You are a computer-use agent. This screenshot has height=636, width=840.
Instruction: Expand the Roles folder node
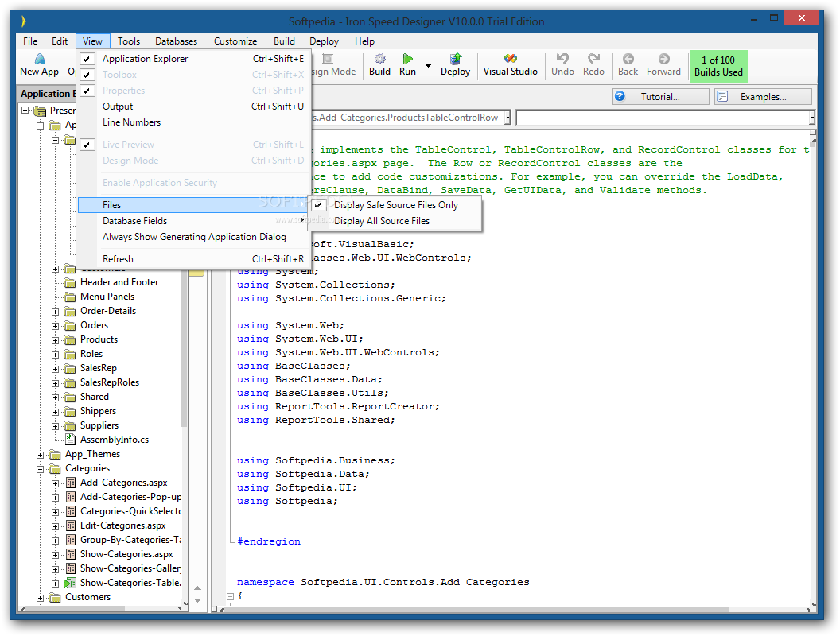pyautogui.click(x=55, y=355)
